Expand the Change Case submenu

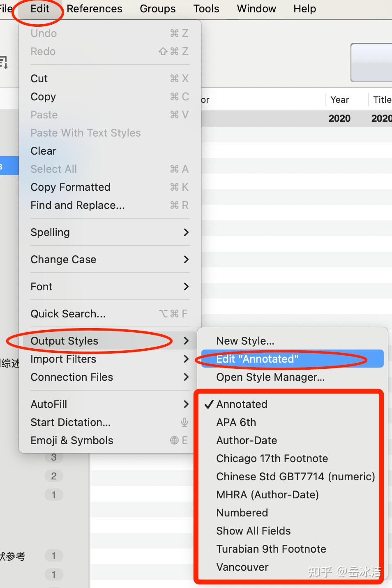click(x=186, y=259)
